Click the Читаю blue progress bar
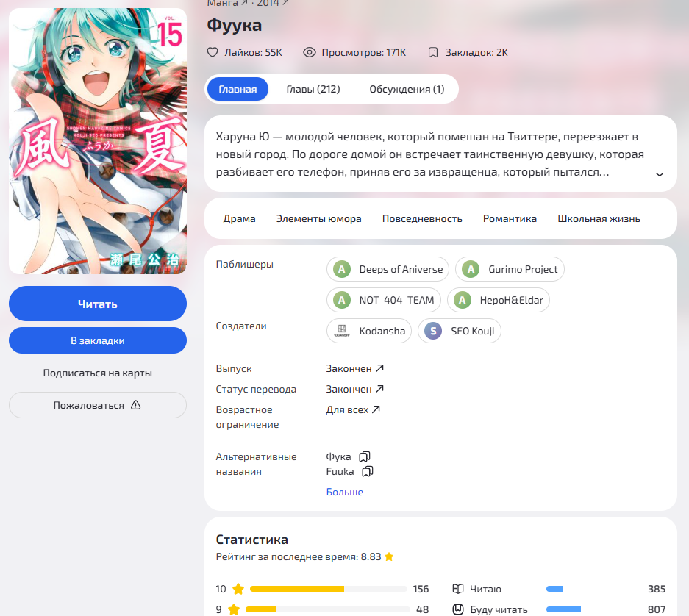The width and height of the screenshot is (689, 616). 554,589
